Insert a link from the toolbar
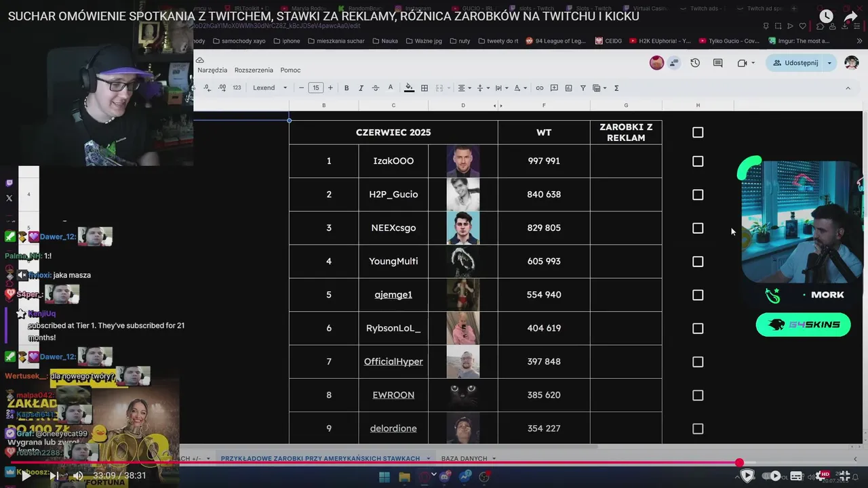This screenshot has height=488, width=868. pos(540,88)
